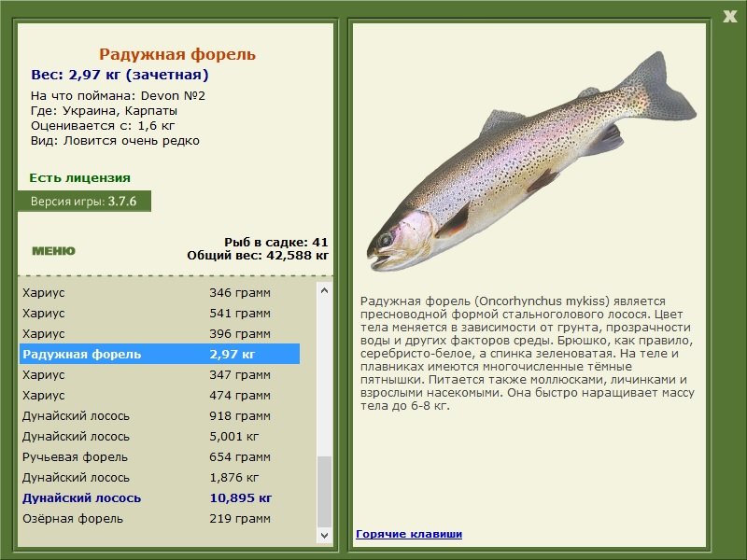Click the Рыб в садке: 41 text
Viewport: 747px width, 560px height.
(x=276, y=242)
